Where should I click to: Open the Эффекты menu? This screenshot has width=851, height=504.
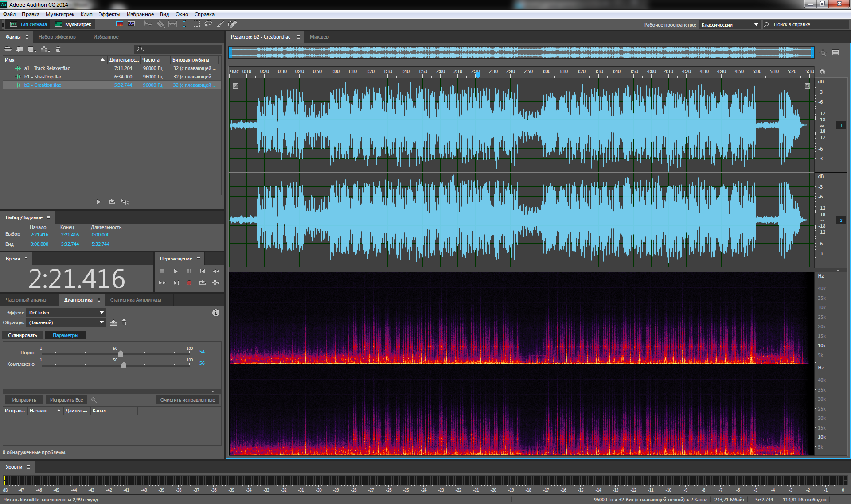click(x=109, y=14)
